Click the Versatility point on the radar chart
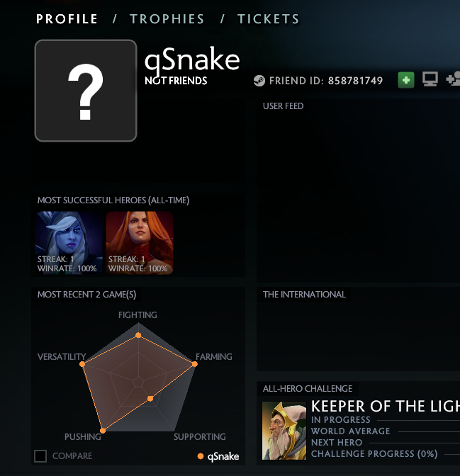Image resolution: width=460 pixels, height=476 pixels. coord(82,363)
